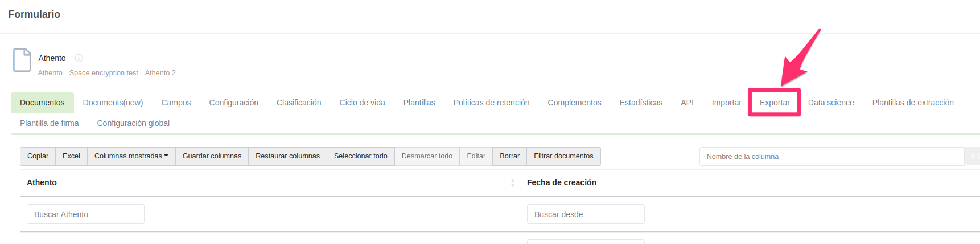Open Políticas de retención tab
This screenshot has width=980, height=244.
[x=491, y=103]
